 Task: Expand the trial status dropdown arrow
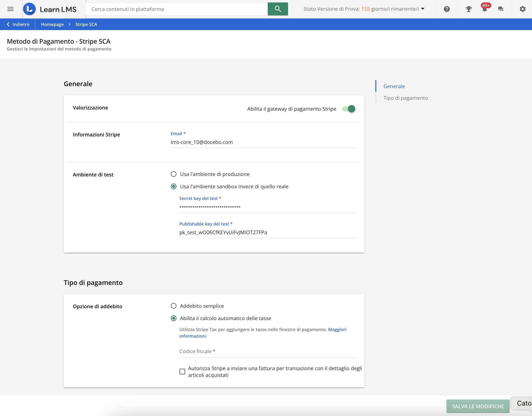pos(423,9)
